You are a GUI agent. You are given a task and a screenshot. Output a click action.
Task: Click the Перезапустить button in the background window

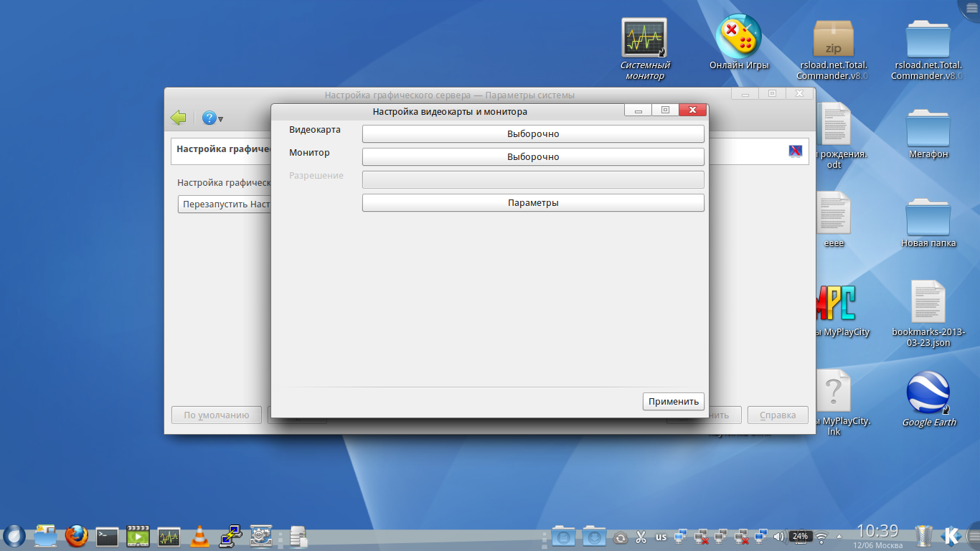pyautogui.click(x=225, y=204)
